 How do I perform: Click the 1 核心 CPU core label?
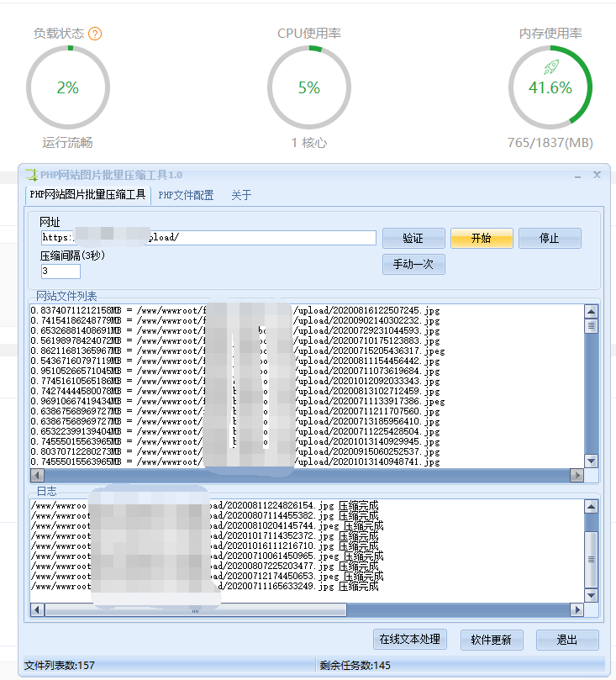pyautogui.click(x=309, y=143)
